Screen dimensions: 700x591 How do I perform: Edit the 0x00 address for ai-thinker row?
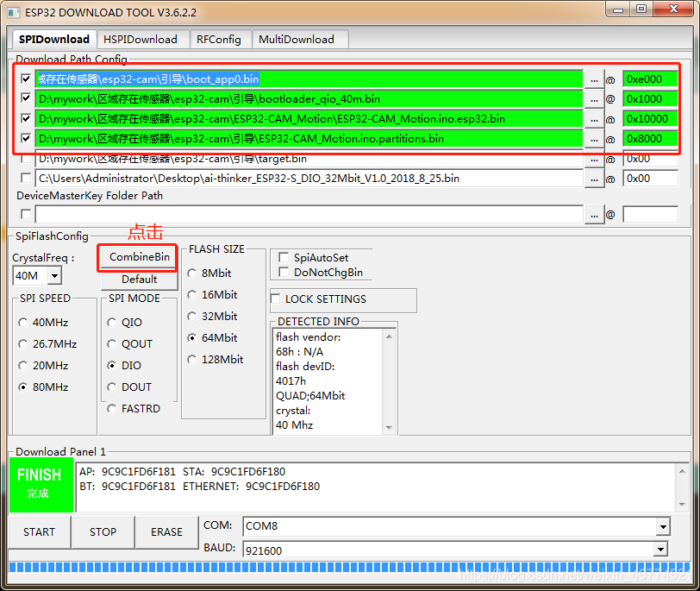(651, 179)
